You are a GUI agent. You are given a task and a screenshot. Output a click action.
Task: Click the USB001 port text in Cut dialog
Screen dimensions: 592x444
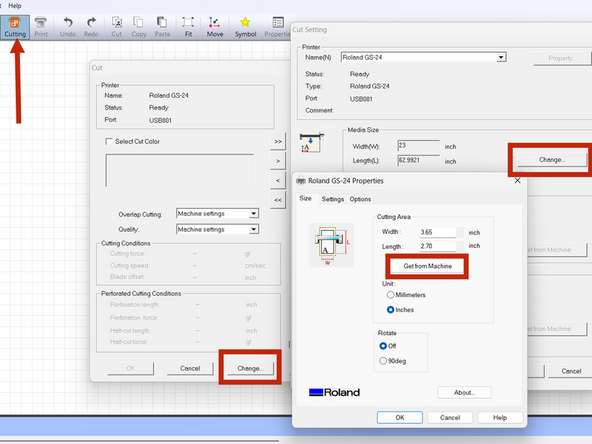160,120
